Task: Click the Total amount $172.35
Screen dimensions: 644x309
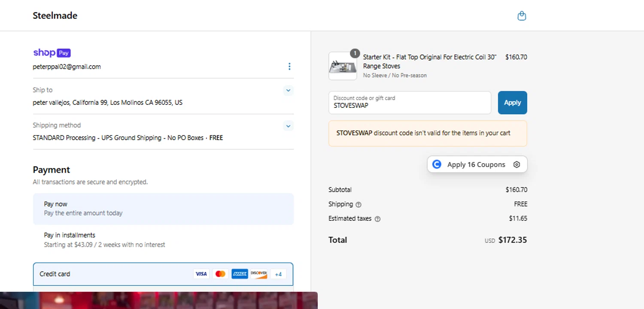Action: pyautogui.click(x=512, y=240)
